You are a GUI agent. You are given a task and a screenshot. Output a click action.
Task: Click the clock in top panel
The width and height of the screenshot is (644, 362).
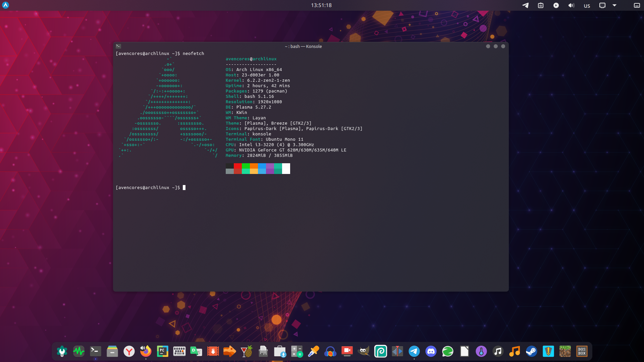coord(321,5)
